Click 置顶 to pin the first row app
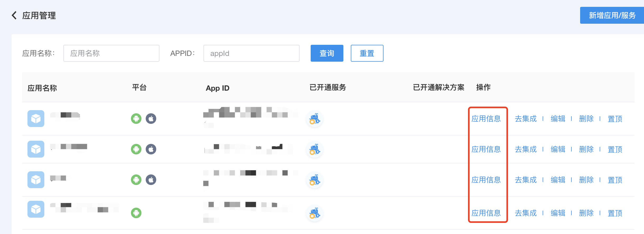Viewport: 644px width, 234px height. click(x=615, y=119)
